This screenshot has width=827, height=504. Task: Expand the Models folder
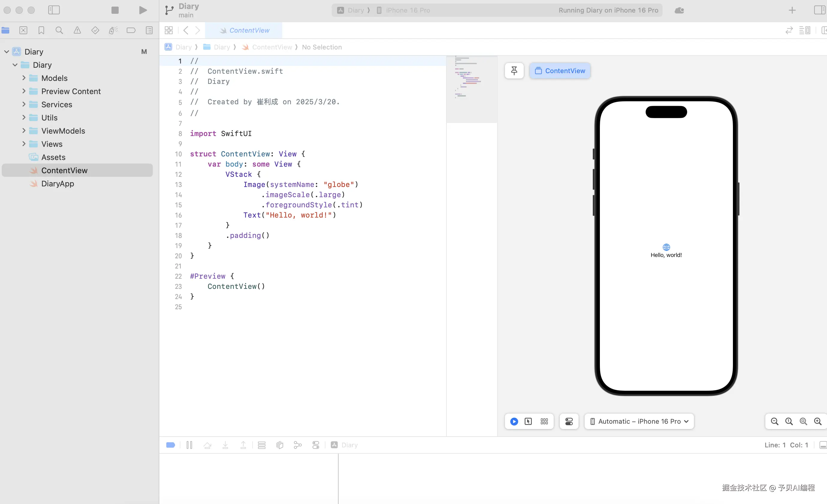click(24, 78)
